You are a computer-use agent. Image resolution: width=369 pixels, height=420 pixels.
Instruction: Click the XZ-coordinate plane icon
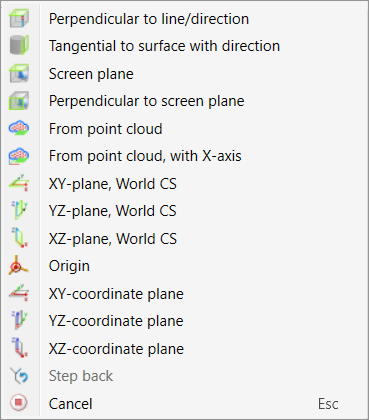point(19,348)
